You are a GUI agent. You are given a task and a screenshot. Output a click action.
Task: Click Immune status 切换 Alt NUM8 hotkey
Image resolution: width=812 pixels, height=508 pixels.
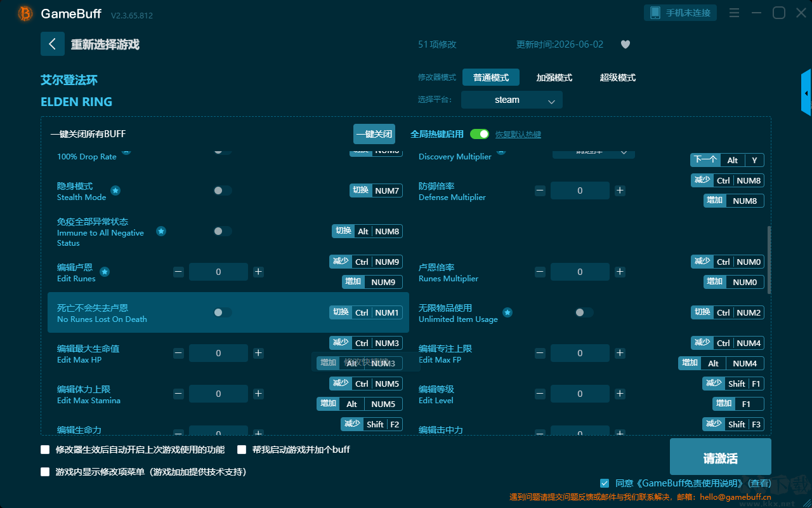coord(367,231)
